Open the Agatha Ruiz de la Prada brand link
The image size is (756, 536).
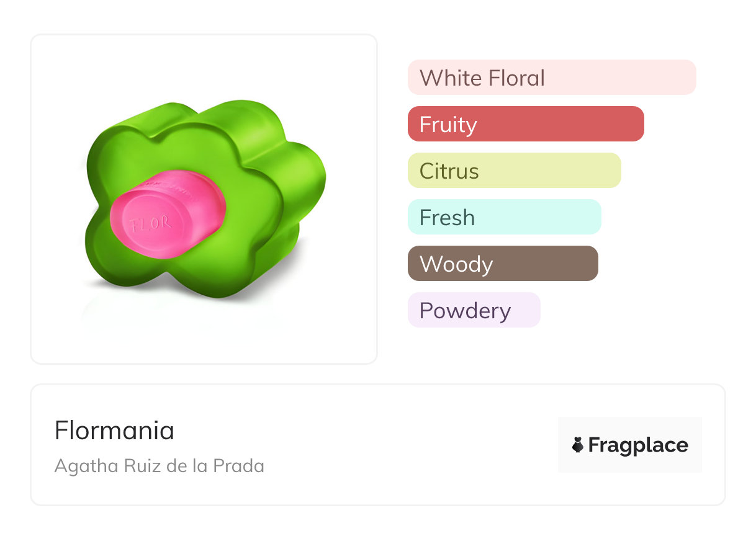[160, 466]
